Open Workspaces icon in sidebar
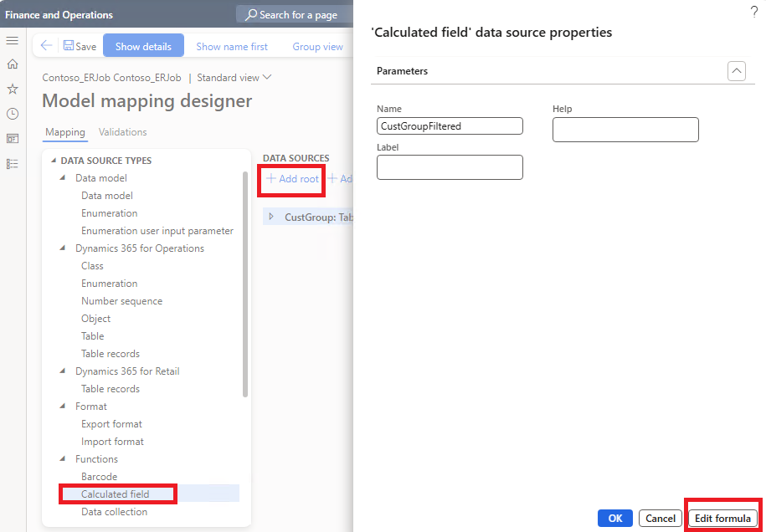The image size is (766, 532). [13, 138]
